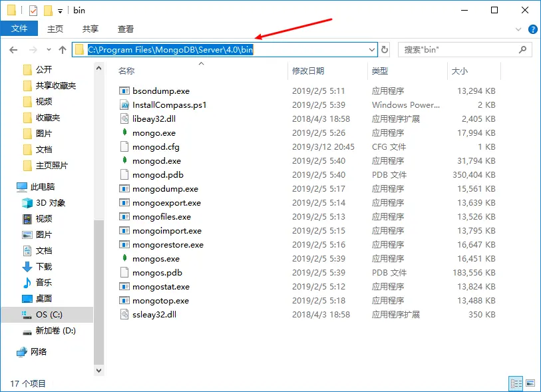
Task: Click the mongo.exe green leaf icon
Action: (124, 132)
